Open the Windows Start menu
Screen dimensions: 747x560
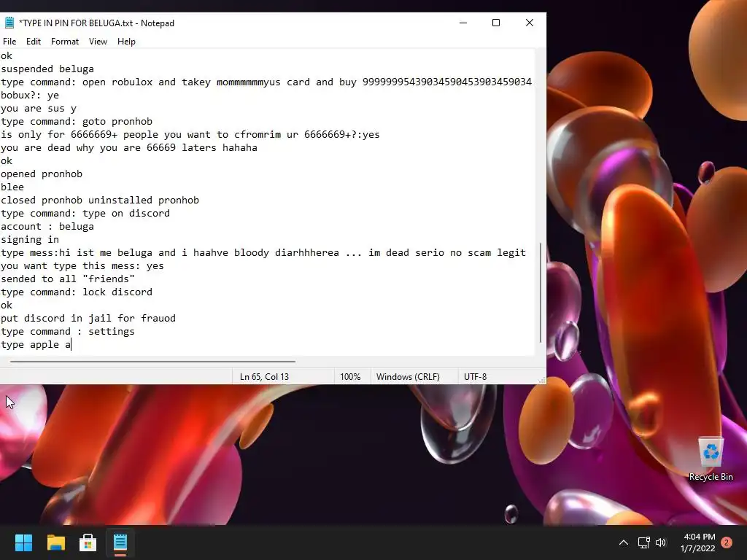(x=23, y=542)
